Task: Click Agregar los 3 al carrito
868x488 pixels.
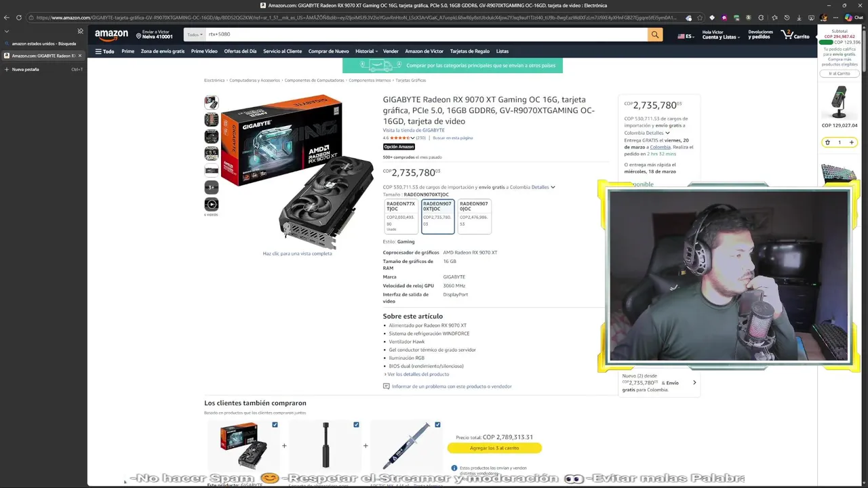Action: pyautogui.click(x=494, y=448)
